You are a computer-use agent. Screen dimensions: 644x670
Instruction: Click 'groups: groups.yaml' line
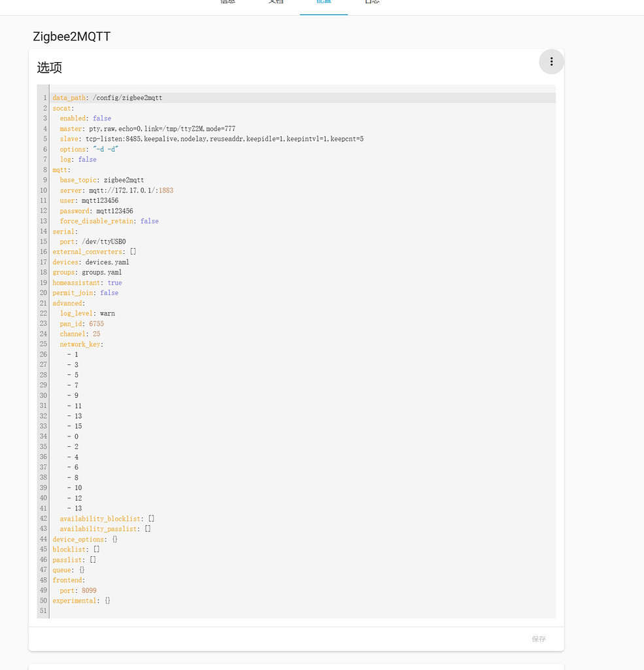pyautogui.click(x=87, y=272)
